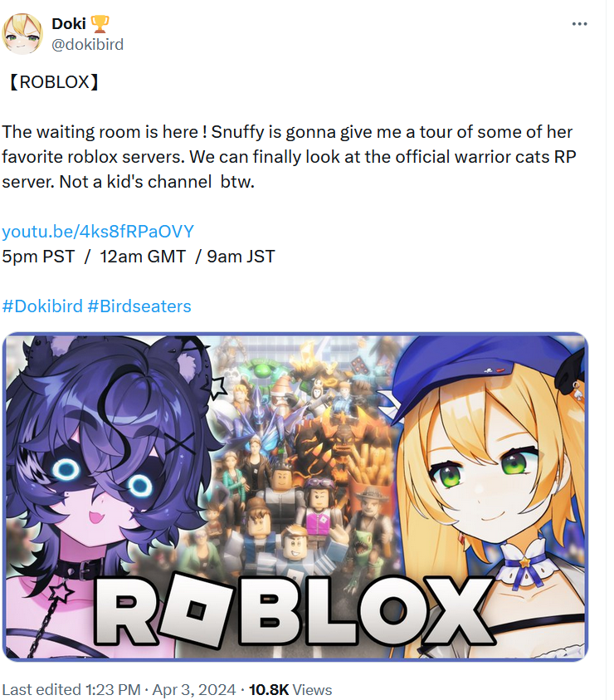Click the 10.8K Views count

tap(290, 689)
